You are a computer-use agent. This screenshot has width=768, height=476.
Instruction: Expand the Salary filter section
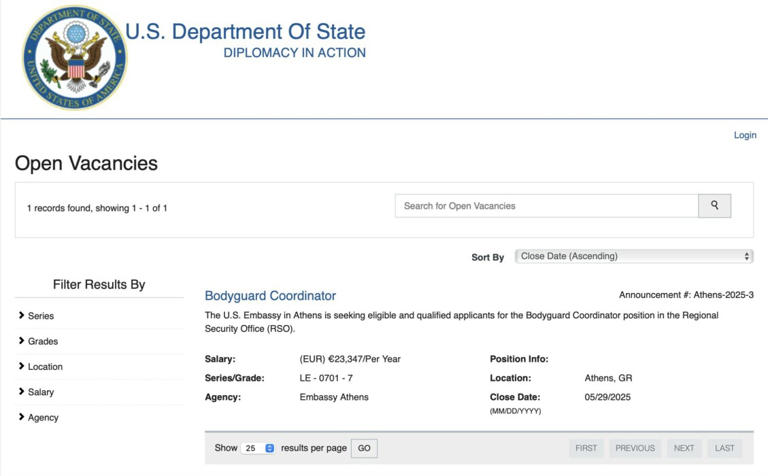pos(41,392)
